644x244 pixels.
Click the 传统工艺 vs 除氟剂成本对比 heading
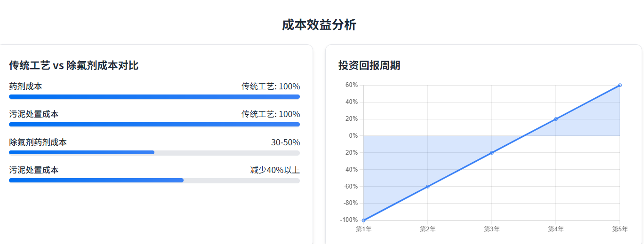click(x=73, y=65)
